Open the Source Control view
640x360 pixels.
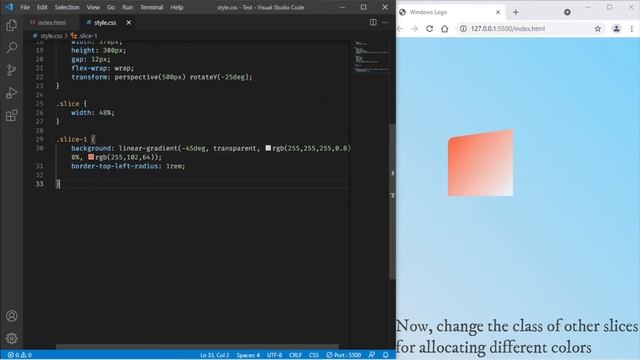click(x=11, y=70)
